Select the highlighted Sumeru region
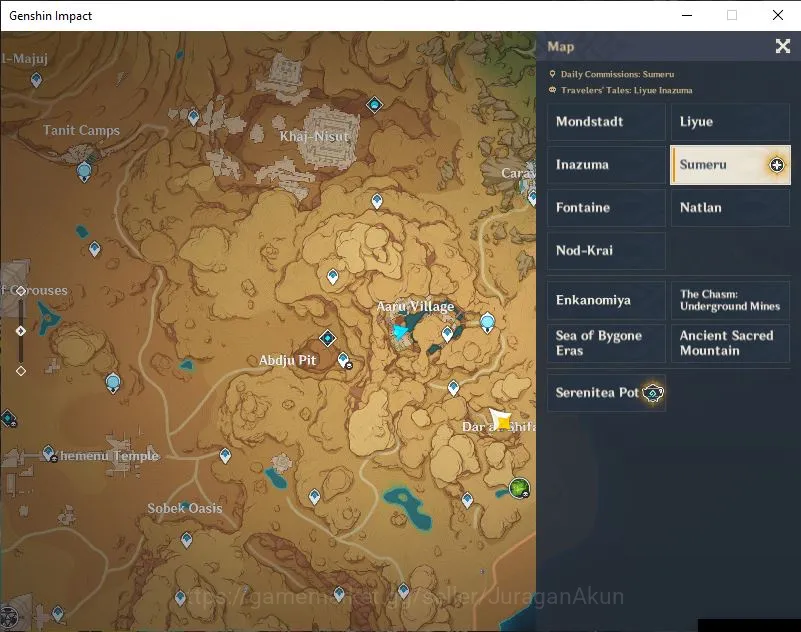801x632 pixels. 731,165
